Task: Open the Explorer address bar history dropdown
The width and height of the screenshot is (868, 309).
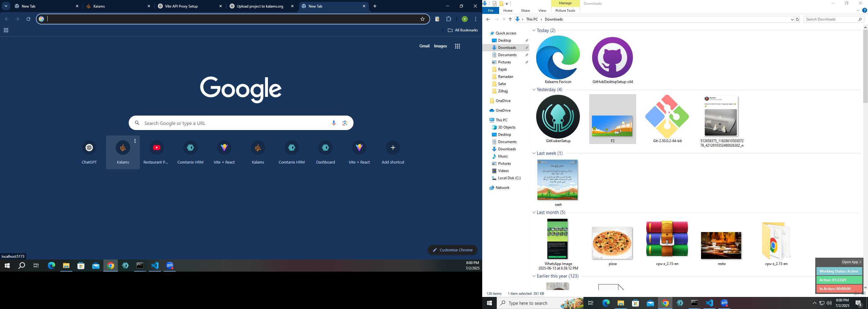Action: 792,19
